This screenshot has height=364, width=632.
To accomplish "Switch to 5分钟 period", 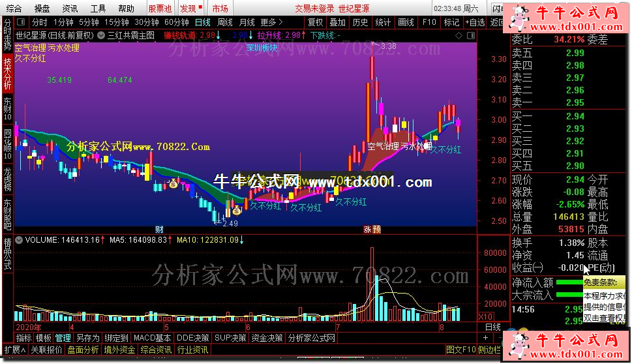I will tap(89, 22).
